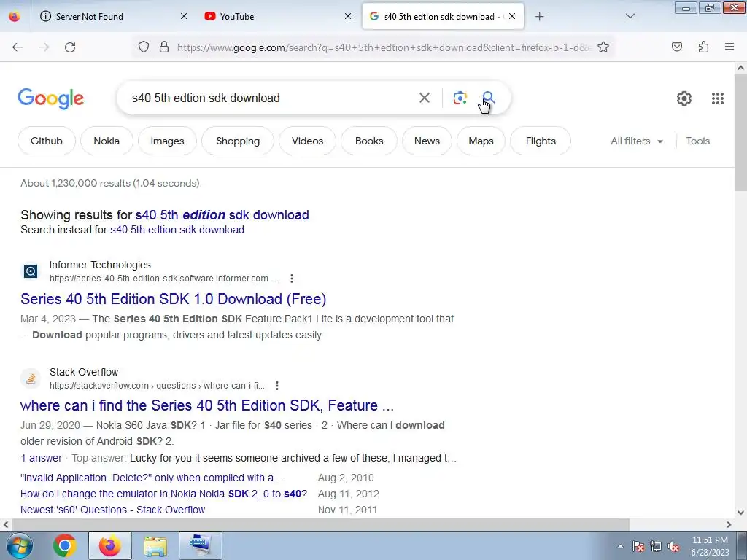747x560 pixels.
Task: Open more options for Informer Technologies result
Action: [x=292, y=279]
